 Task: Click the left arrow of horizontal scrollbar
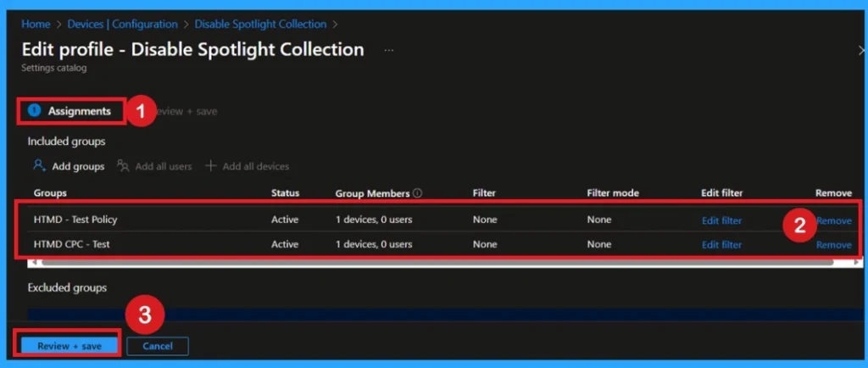(34, 262)
